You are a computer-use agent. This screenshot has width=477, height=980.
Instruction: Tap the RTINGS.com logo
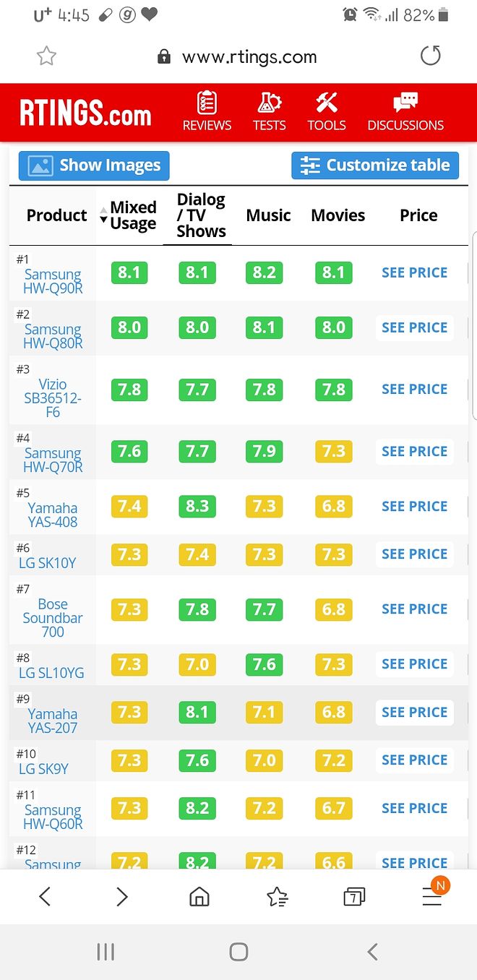coord(85,113)
